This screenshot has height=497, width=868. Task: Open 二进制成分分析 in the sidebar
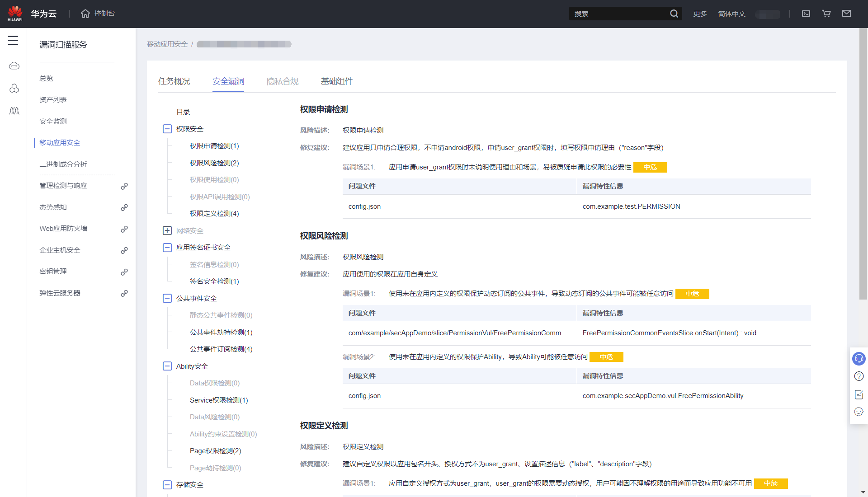click(63, 164)
